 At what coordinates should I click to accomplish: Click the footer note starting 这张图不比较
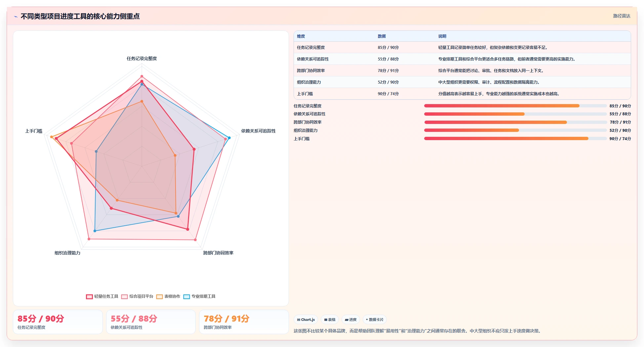(418, 331)
